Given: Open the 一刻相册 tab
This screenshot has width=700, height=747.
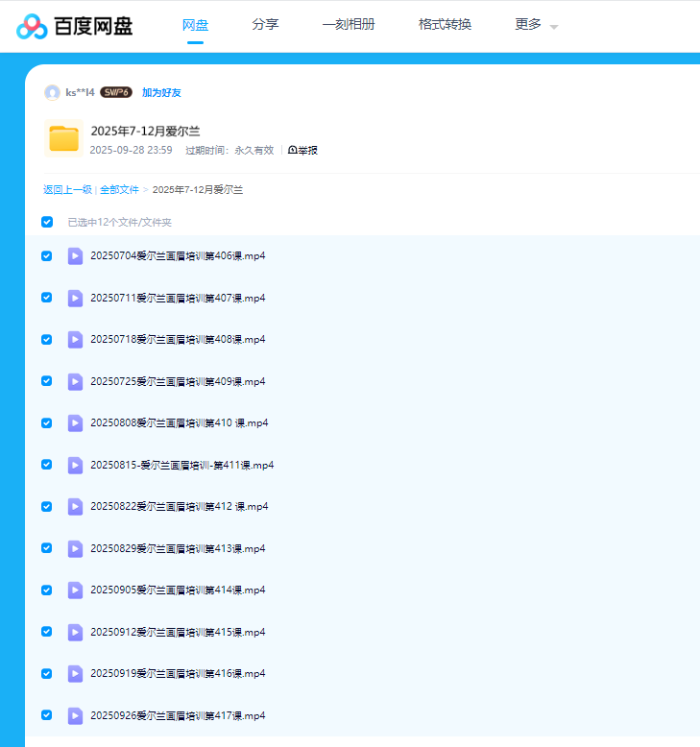Looking at the screenshot, I should click(349, 24).
